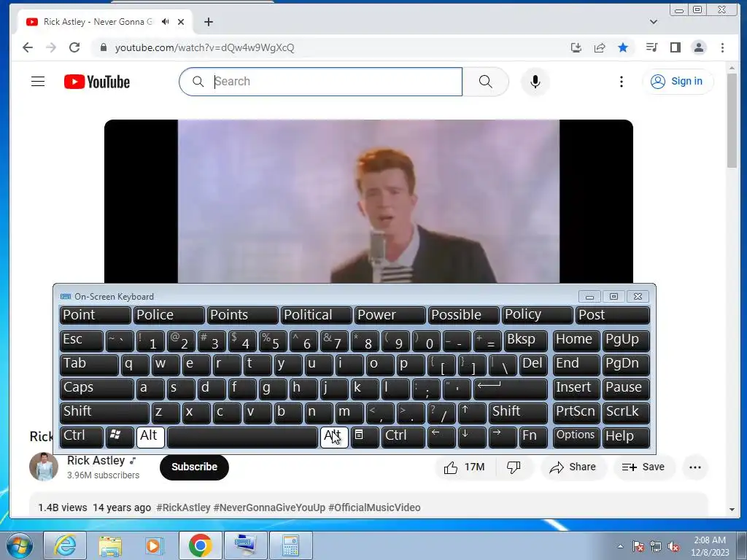Screen dimensions: 747x560
Task: Reload the YouTube page
Action: (74, 47)
